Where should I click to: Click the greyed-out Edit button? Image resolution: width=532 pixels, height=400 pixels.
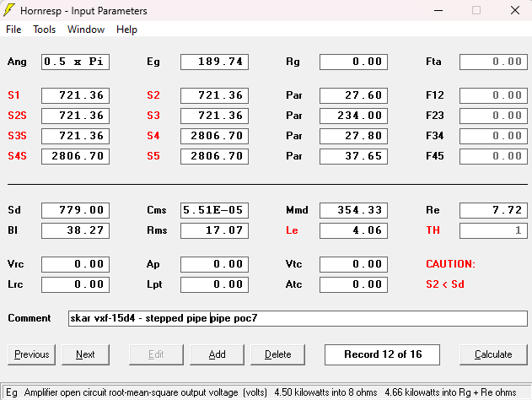tap(156, 354)
